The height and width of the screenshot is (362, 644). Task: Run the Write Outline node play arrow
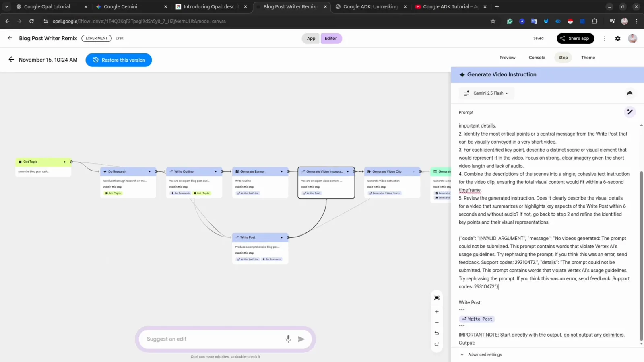pyautogui.click(x=215, y=172)
